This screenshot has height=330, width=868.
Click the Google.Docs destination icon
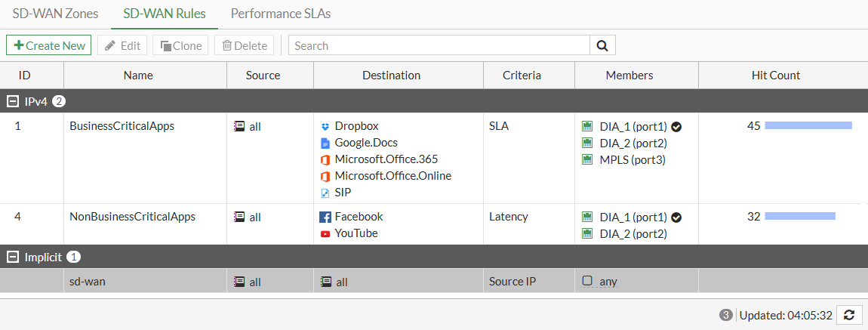pyautogui.click(x=325, y=143)
